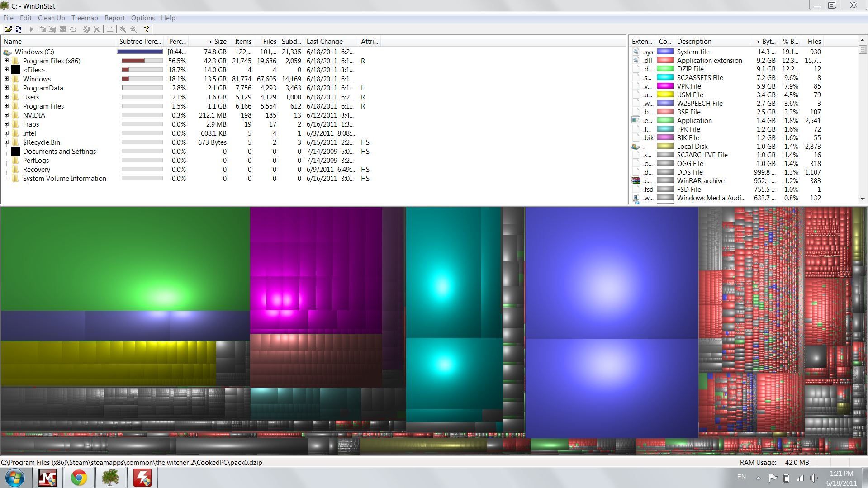Sort extensions by Description header
The height and width of the screenshot is (488, 868).
tap(713, 42)
